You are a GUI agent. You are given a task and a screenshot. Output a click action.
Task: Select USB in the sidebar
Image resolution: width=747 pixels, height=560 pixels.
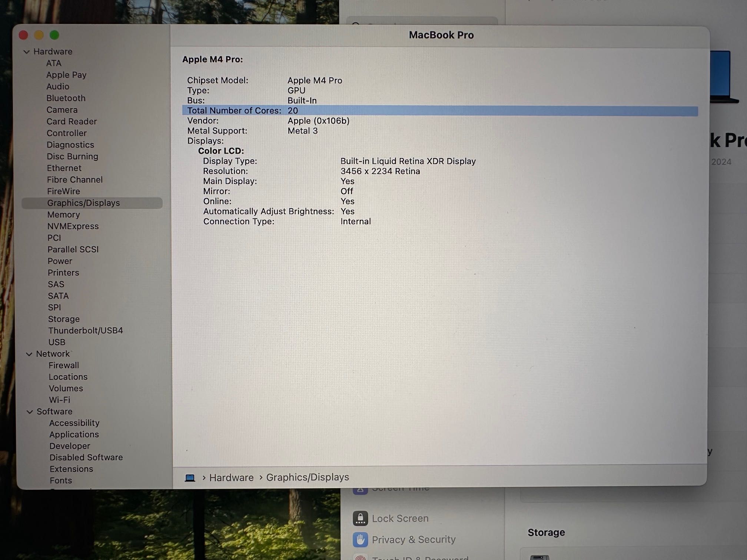click(x=57, y=342)
